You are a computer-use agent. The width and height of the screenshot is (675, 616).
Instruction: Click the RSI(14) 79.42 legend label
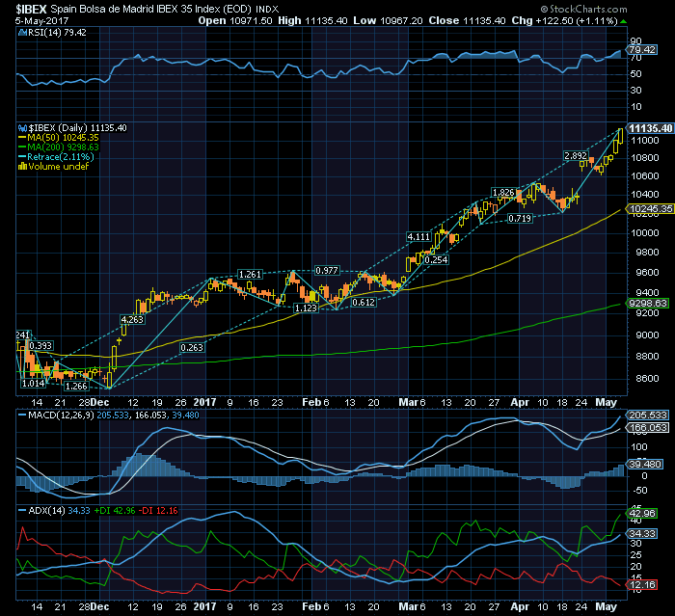[57, 32]
